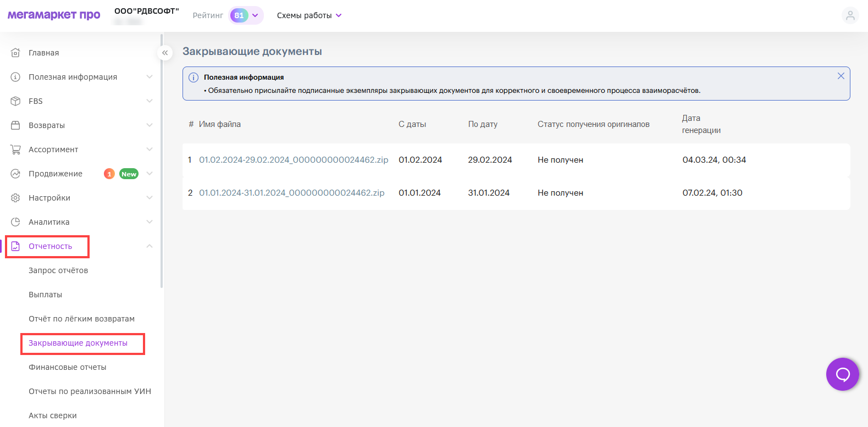Click the 31.01.2024 end date cell

(489, 193)
